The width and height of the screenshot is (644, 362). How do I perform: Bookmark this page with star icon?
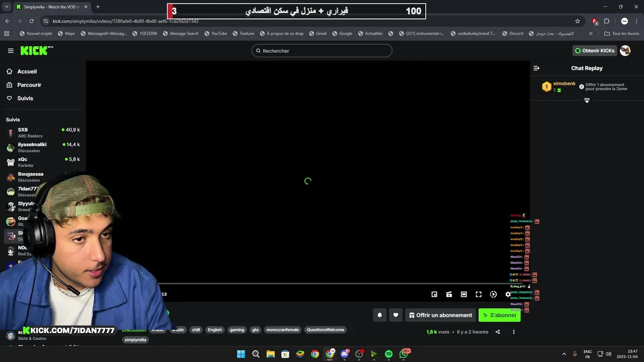tap(578, 21)
